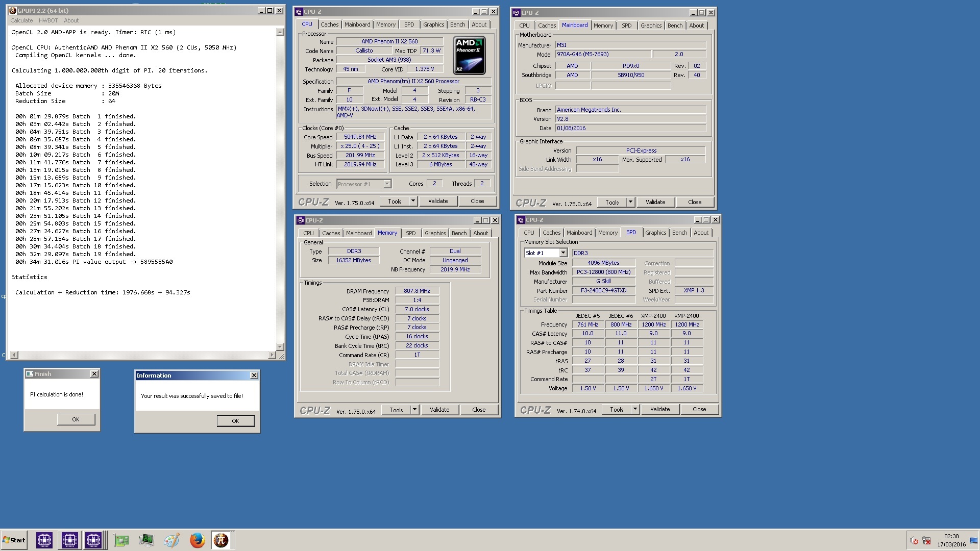This screenshot has height=551, width=980.
Task: Click the Multiplier value x 25.0 (4 - 25)
Action: tap(360, 146)
